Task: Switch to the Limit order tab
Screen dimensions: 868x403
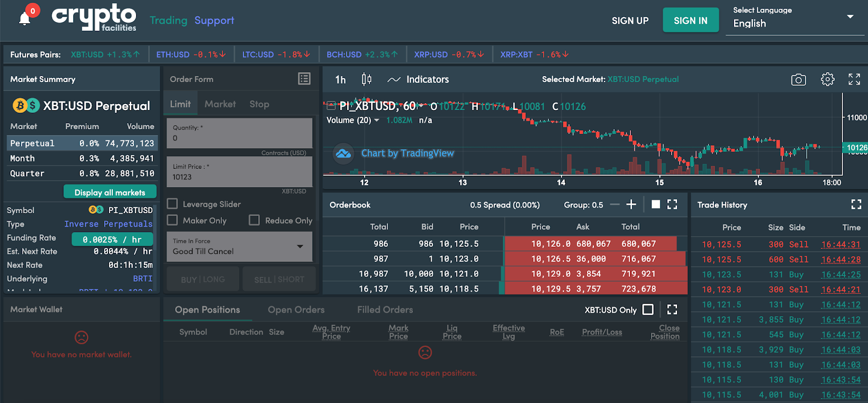Action: point(180,104)
